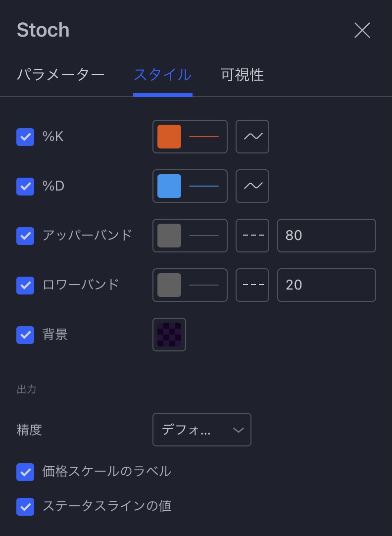The width and height of the screenshot is (392, 536).
Task: Uncheck the %K plot checkbox
Action: (25, 137)
